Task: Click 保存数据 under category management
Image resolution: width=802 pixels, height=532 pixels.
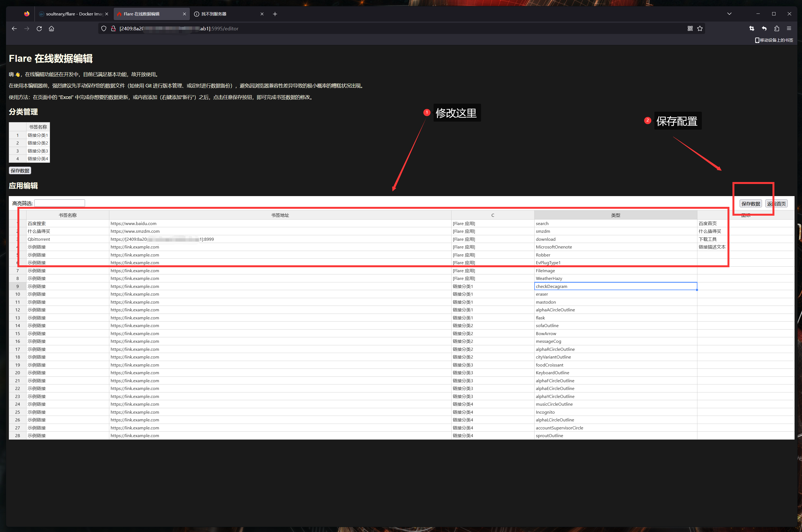Action: pyautogui.click(x=20, y=171)
